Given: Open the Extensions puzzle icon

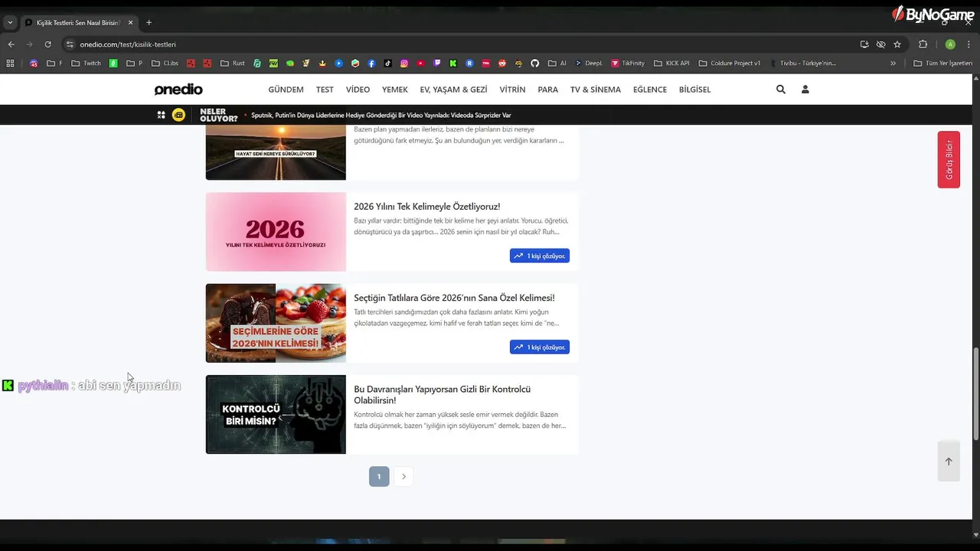Looking at the screenshot, I should 923,44.
